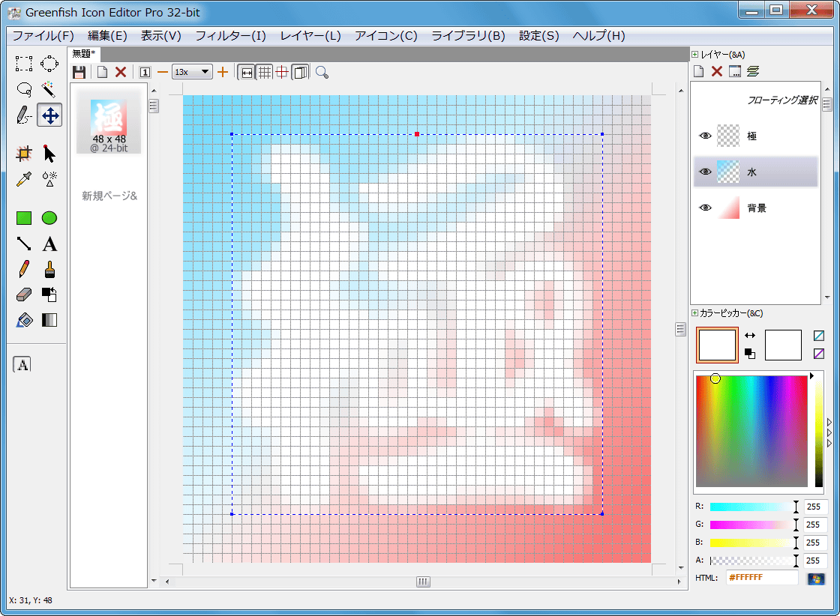Viewport: 840px width, 616px height.
Task: Click 新規ページ& to add page
Action: 109,196
